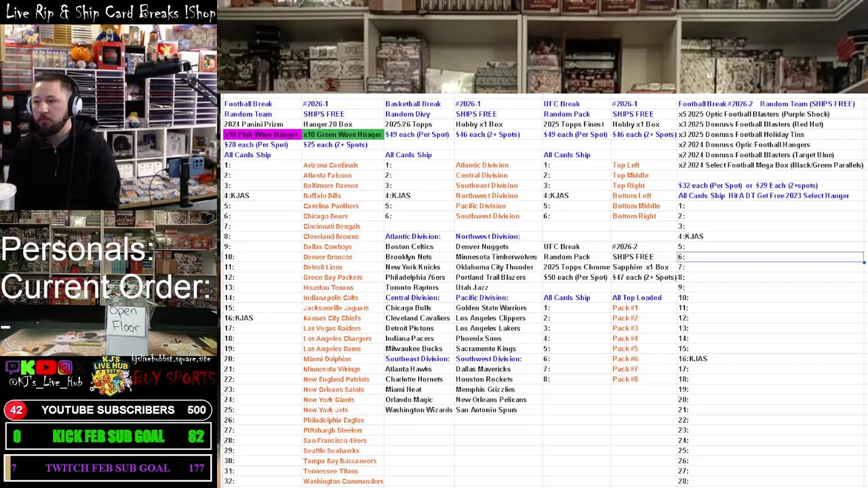The height and width of the screenshot is (488, 868).
Task: Select the $50 each (Per Spot) cell
Action: (575, 277)
